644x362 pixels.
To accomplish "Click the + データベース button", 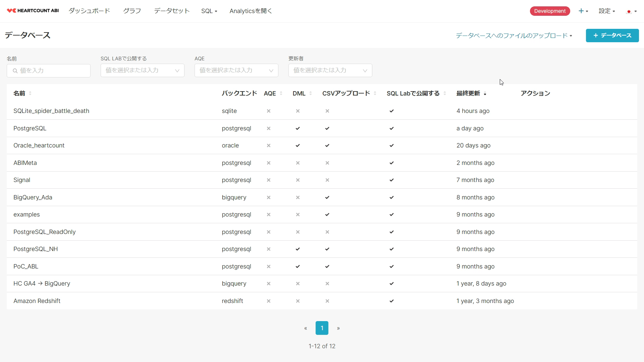I will 612,36.
